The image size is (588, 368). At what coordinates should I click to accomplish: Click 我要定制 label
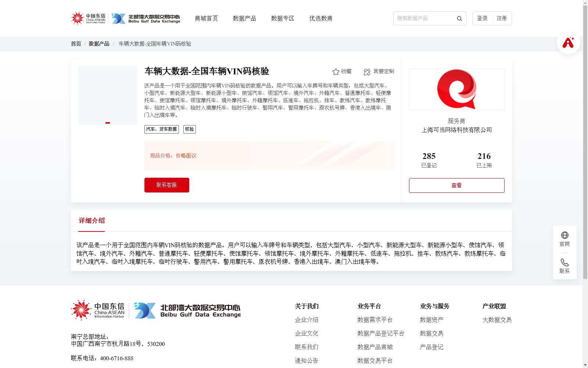click(384, 71)
